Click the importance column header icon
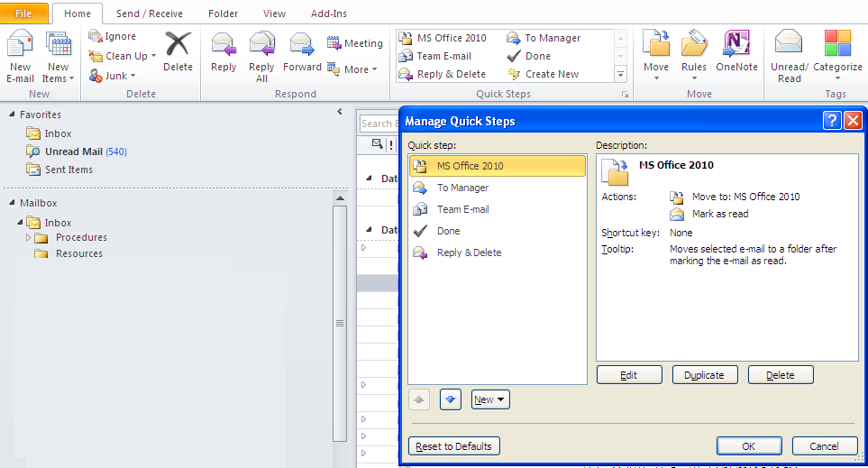Image resolution: width=868 pixels, height=468 pixels. pyautogui.click(x=391, y=145)
